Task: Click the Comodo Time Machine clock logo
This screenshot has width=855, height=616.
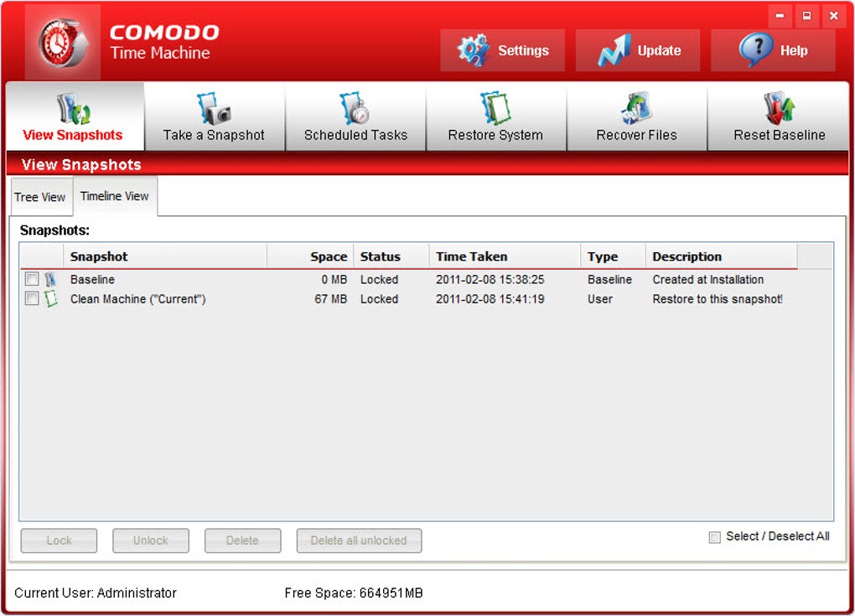Action: [x=62, y=43]
